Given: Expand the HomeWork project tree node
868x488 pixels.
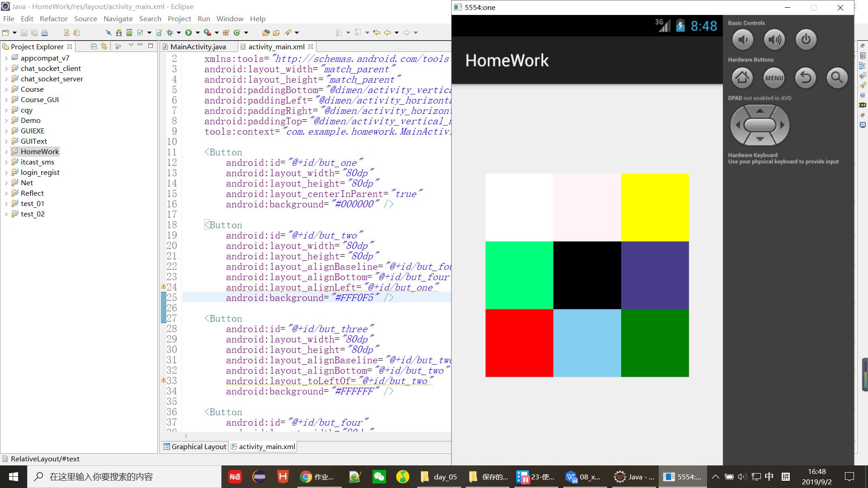Looking at the screenshot, I should (6, 152).
